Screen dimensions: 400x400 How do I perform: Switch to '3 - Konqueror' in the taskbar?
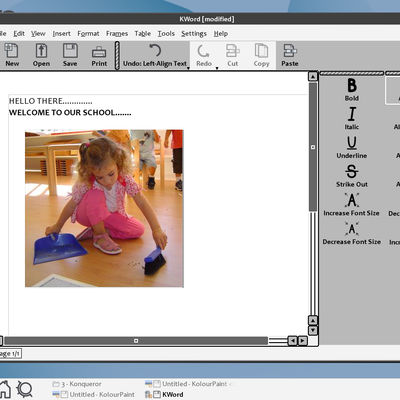click(x=77, y=384)
